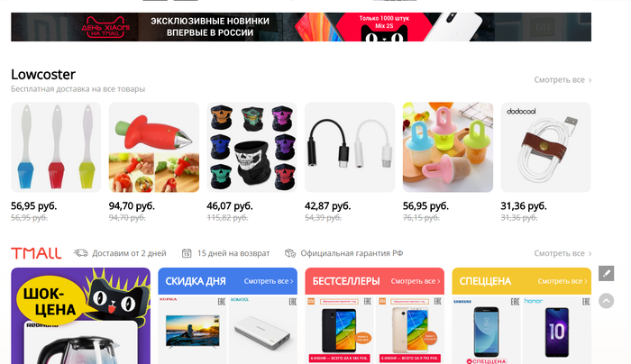Click the official warranty box icon
The height and width of the screenshot is (364, 631).
click(x=290, y=253)
